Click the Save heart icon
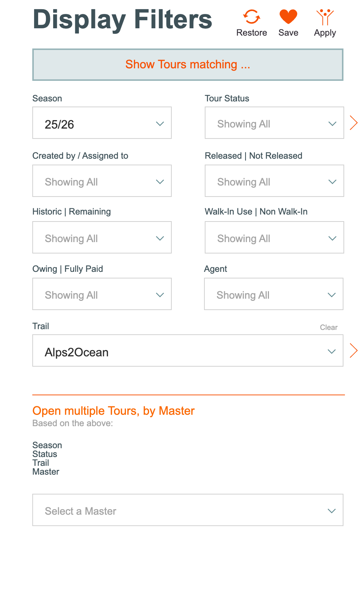 coord(288,17)
